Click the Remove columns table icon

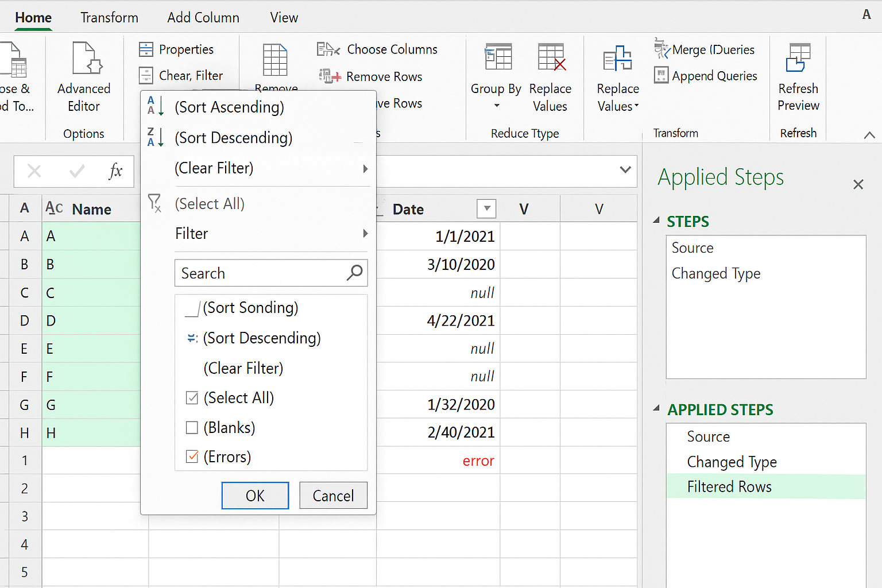coord(275,60)
